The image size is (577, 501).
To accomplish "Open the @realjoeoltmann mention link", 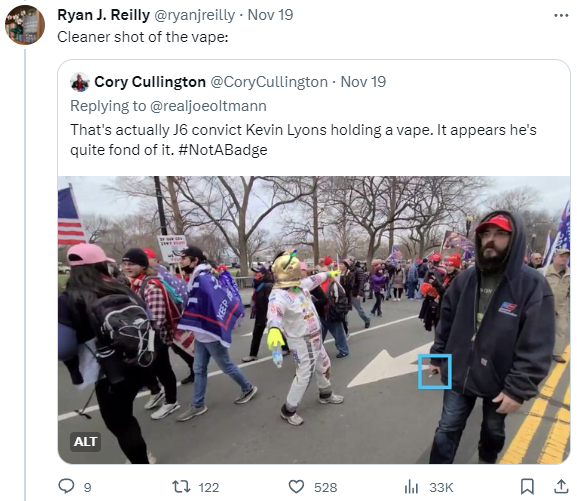I will [208, 106].
